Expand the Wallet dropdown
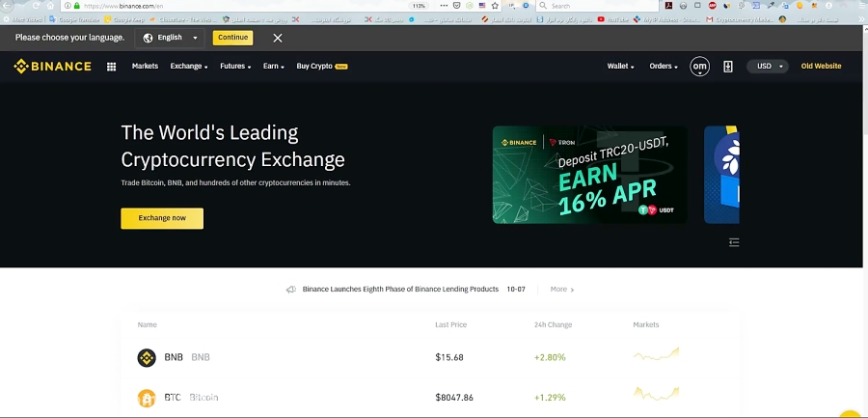868x418 pixels. coord(620,66)
